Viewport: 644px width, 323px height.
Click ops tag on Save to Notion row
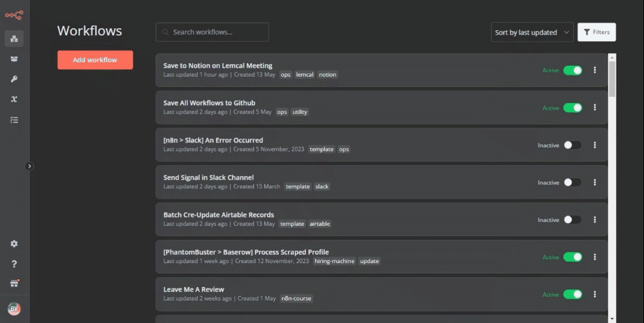coord(285,74)
